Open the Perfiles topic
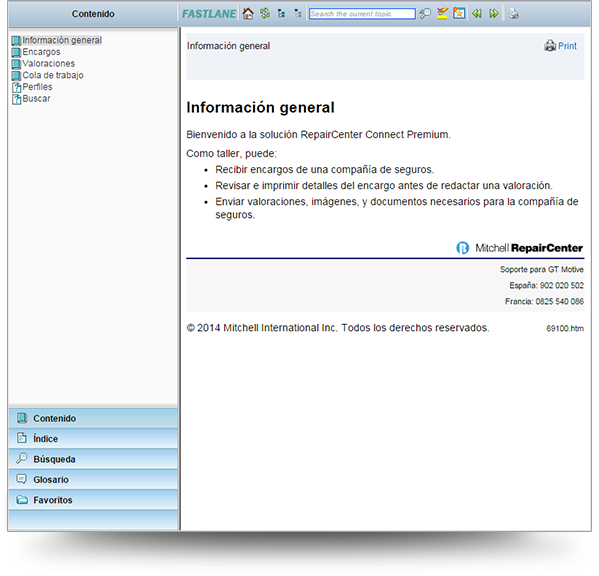Screen dimensions: 599x576 [37, 87]
